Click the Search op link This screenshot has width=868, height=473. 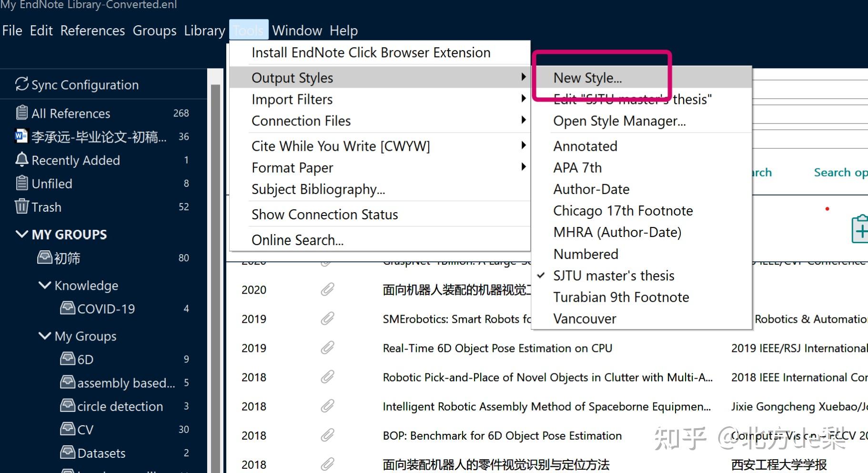pos(840,173)
